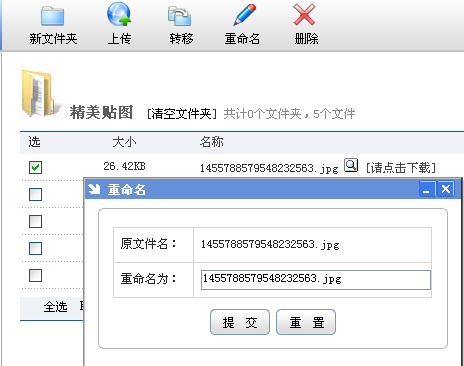Click the 全选 select-all link
This screenshot has height=366, width=464.
(55, 306)
